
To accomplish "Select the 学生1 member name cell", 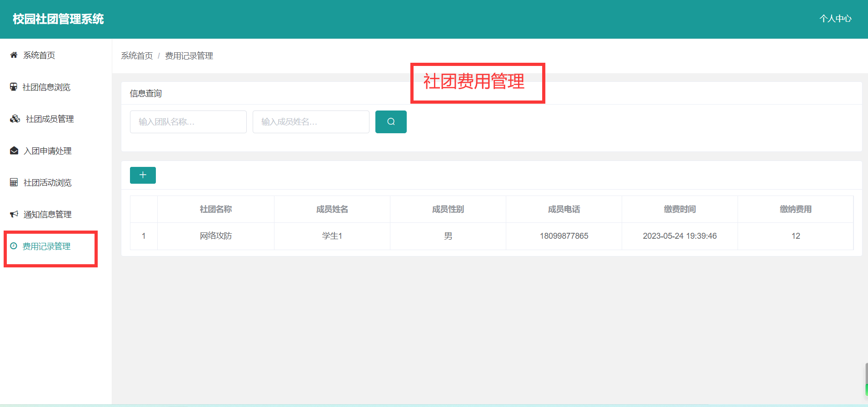I will pyautogui.click(x=332, y=236).
